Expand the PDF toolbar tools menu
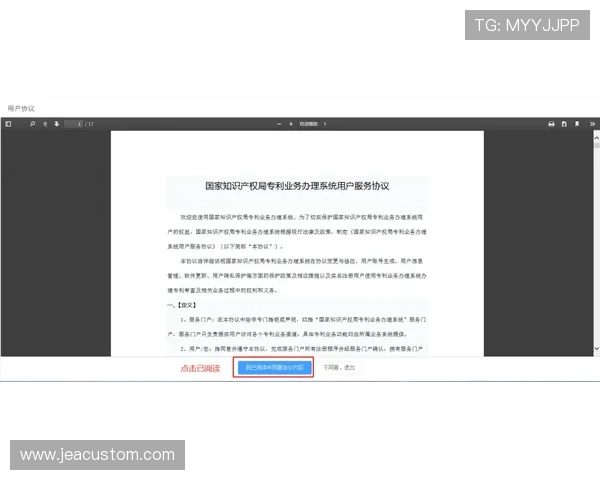The image size is (600, 480). (x=592, y=124)
